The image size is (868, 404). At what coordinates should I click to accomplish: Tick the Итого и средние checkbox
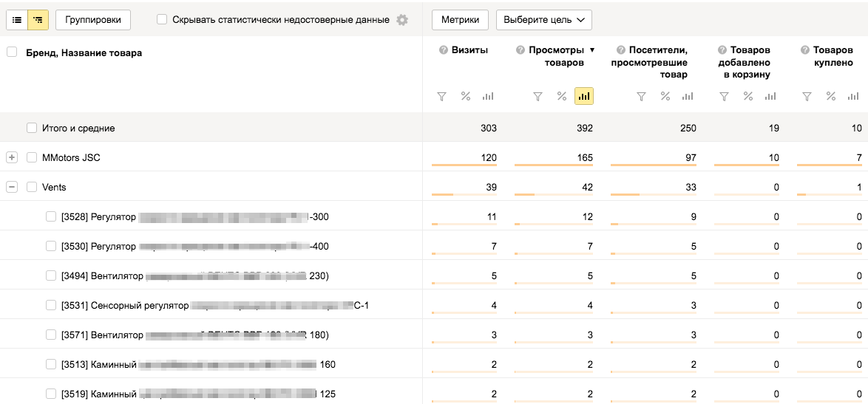pos(32,128)
